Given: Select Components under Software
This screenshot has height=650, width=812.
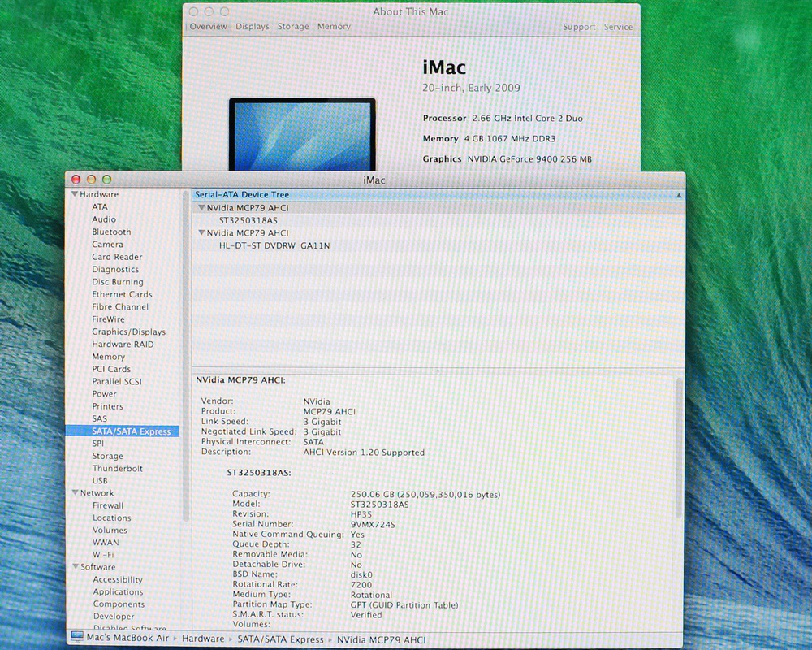Looking at the screenshot, I should click(119, 604).
